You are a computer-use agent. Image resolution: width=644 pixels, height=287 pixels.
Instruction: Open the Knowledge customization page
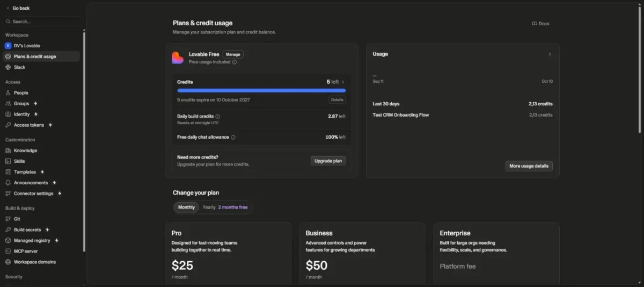(x=41, y=150)
